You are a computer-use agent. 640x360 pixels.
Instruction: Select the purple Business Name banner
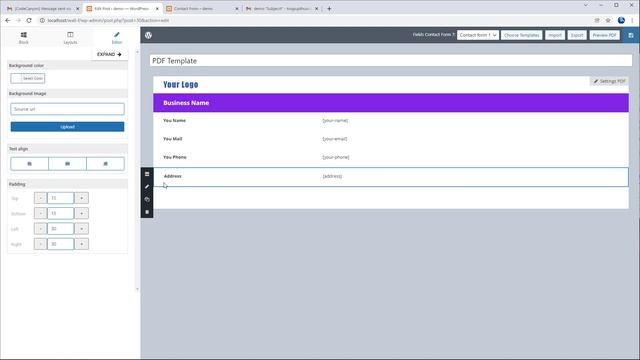(x=391, y=103)
